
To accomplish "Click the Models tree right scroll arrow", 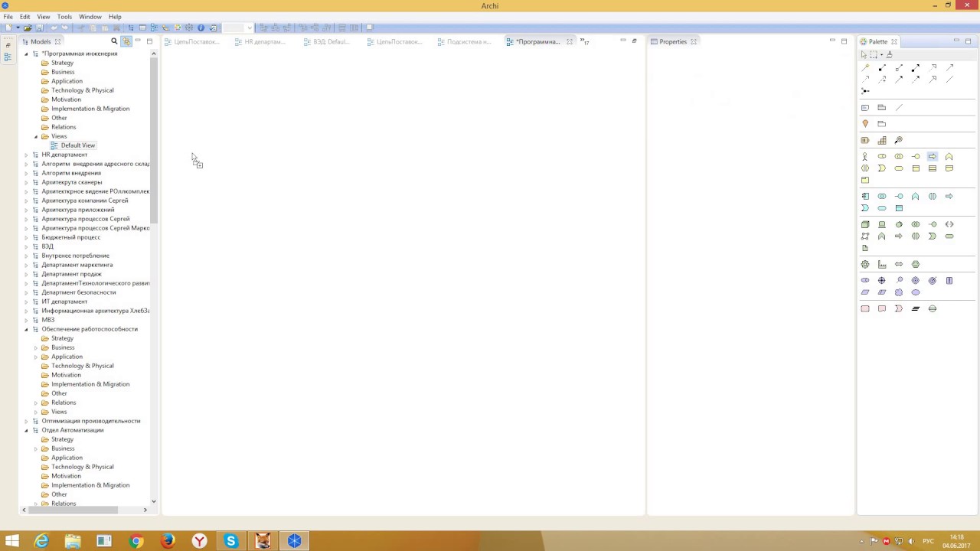I will [x=145, y=510].
